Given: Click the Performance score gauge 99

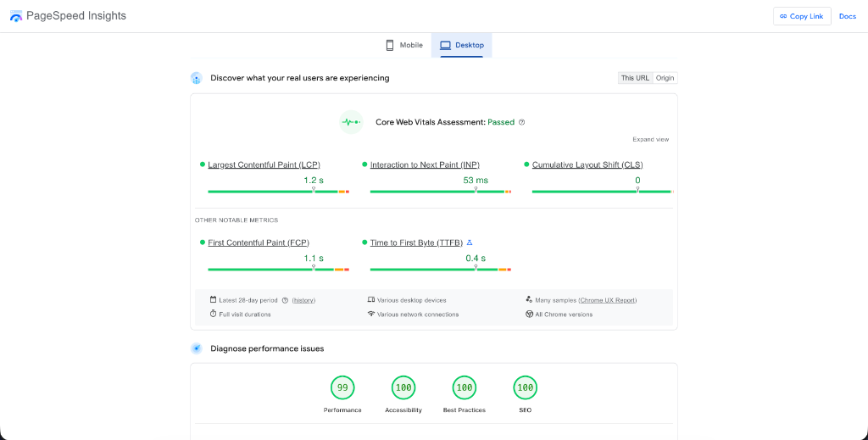Looking at the screenshot, I should click(342, 387).
